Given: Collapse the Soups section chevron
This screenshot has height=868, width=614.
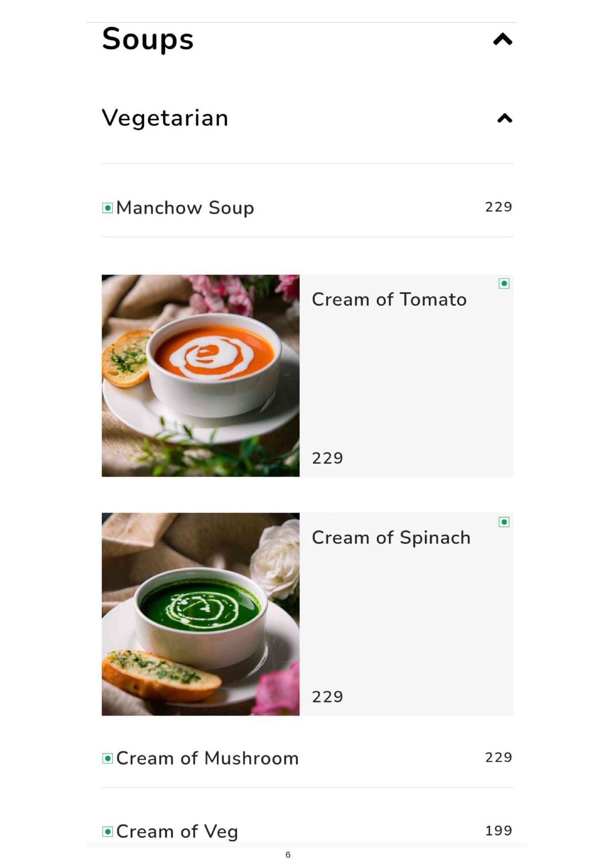Looking at the screenshot, I should [x=502, y=39].
